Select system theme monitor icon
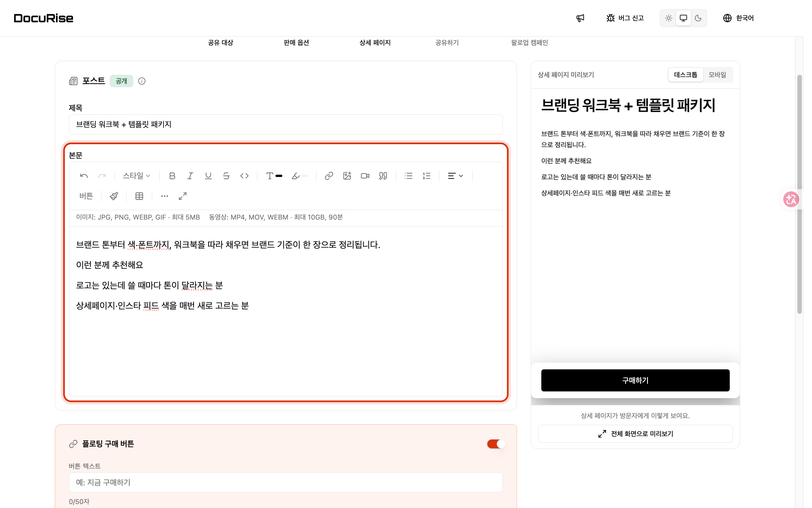This screenshot has height=508, width=812. (x=683, y=18)
